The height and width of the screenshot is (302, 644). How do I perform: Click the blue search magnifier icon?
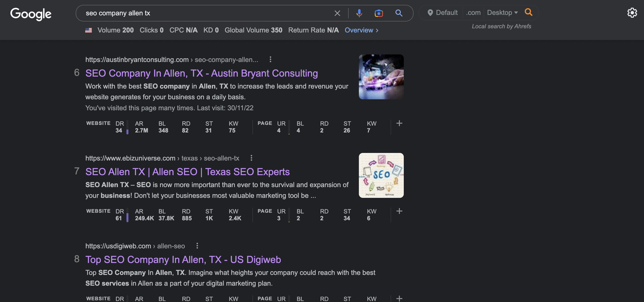pos(399,13)
